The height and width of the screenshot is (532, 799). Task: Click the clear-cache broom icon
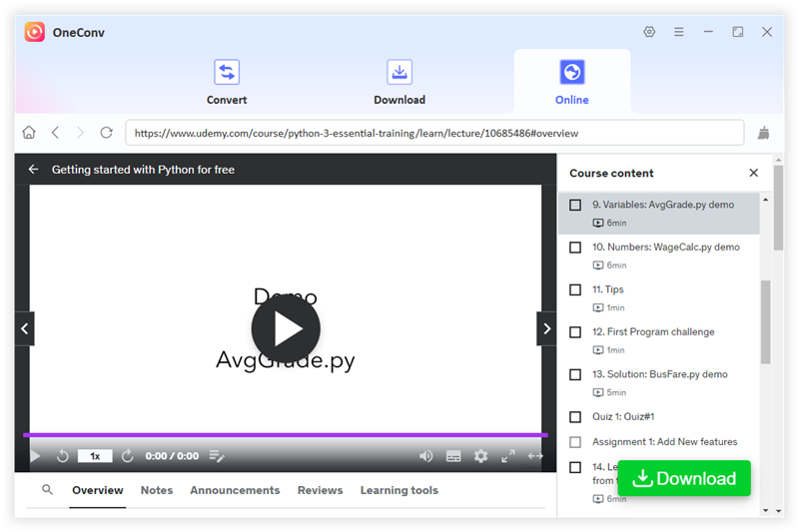pyautogui.click(x=763, y=133)
